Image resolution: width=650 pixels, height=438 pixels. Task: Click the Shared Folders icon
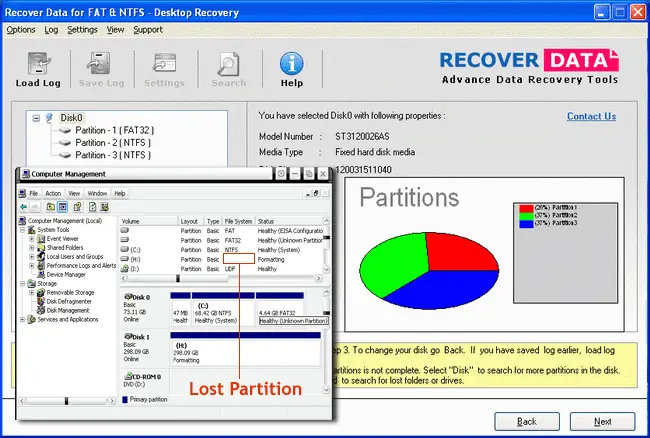[x=41, y=248]
